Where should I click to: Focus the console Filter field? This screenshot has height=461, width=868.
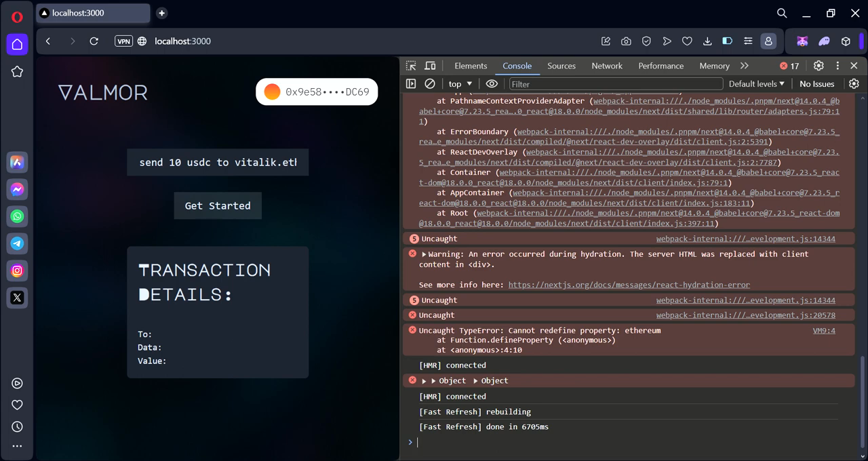(616, 84)
